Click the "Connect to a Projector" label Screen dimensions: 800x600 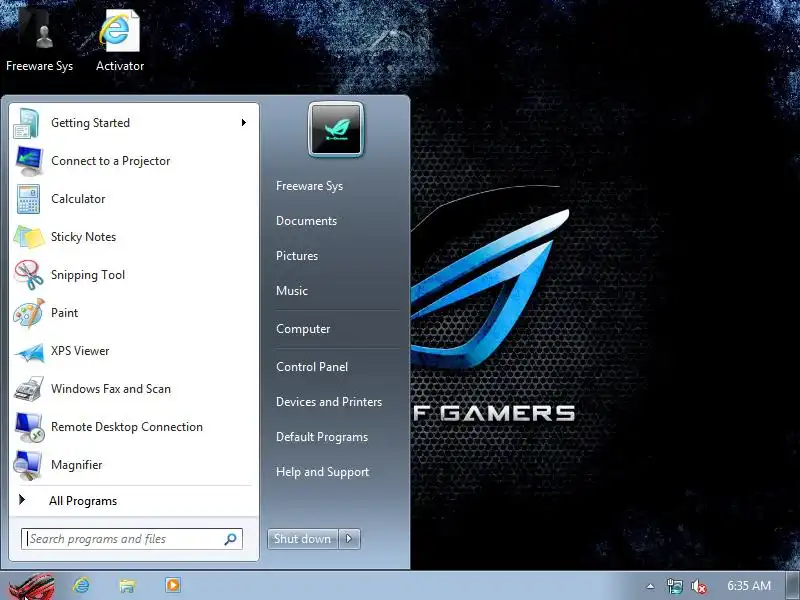[111, 161]
